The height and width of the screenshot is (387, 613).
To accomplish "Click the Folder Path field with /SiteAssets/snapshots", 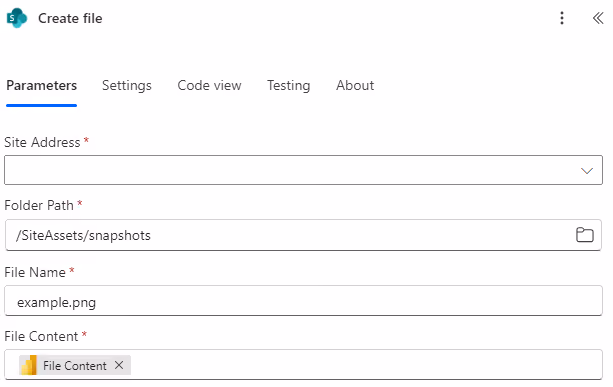I will 303,235.
